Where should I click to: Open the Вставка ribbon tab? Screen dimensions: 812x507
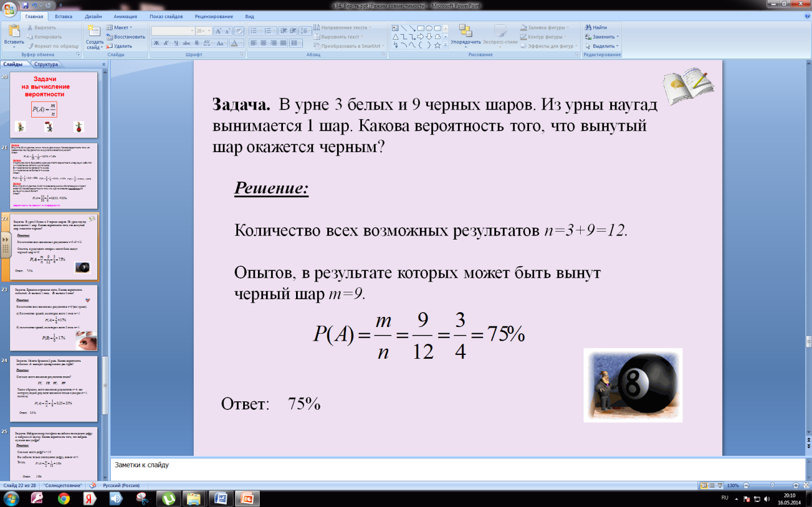click(64, 16)
